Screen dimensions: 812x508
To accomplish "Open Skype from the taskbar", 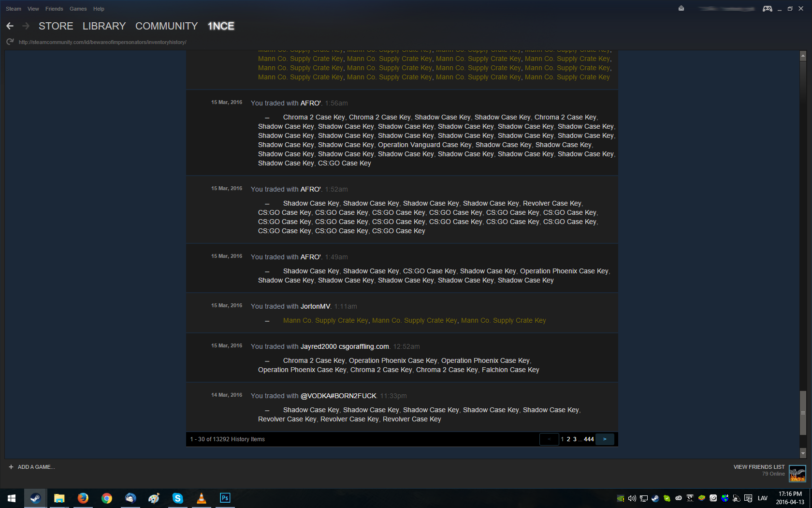I will click(x=178, y=498).
